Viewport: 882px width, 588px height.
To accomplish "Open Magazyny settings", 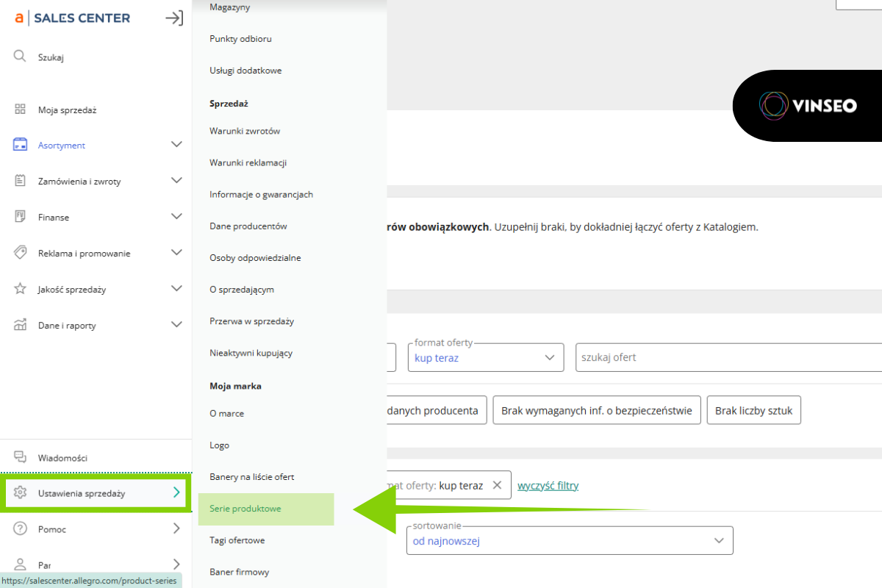I will pyautogui.click(x=229, y=7).
